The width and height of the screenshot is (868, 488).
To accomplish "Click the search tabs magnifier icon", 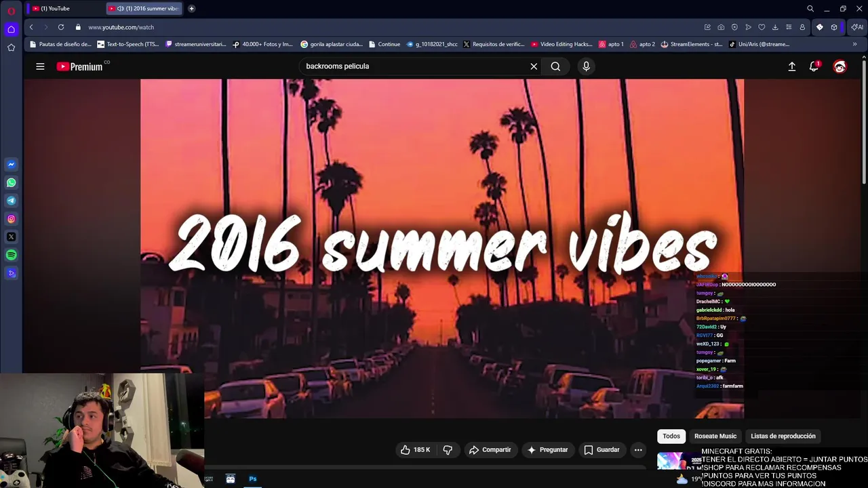I will [x=810, y=9].
